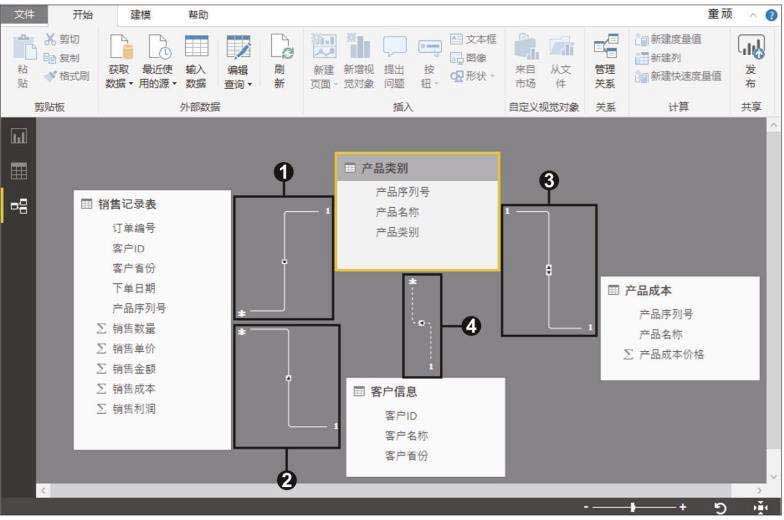
Task: Open the 形状 shapes dropdown
Action: tap(472, 76)
